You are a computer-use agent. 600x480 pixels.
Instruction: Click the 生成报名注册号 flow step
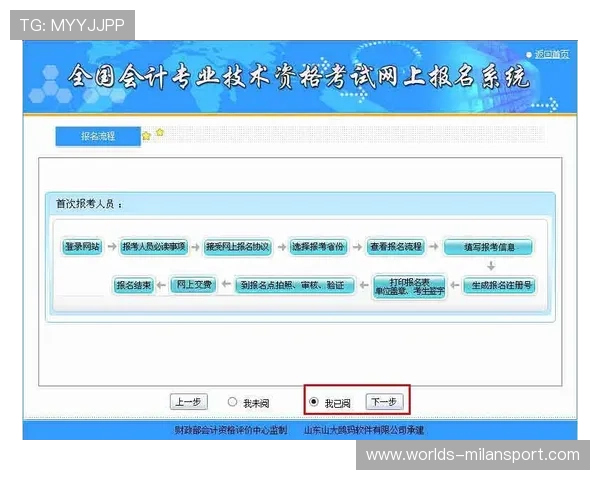pos(501,286)
